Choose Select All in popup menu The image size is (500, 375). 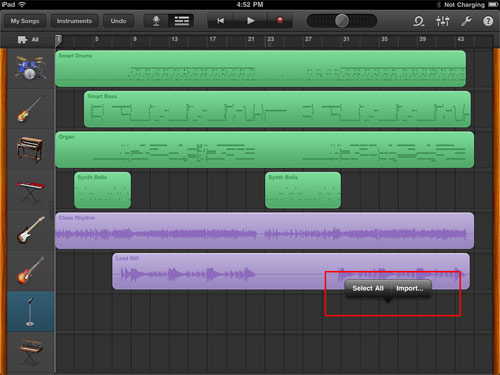pos(368,288)
